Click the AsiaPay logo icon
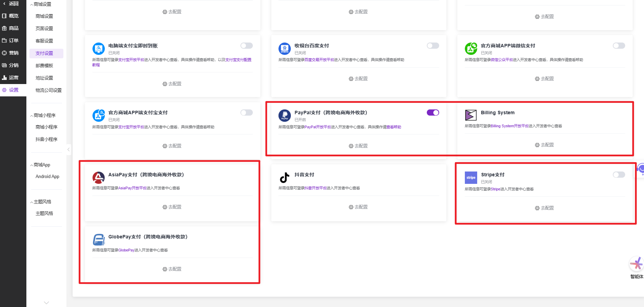The width and height of the screenshot is (644, 307). (98, 178)
